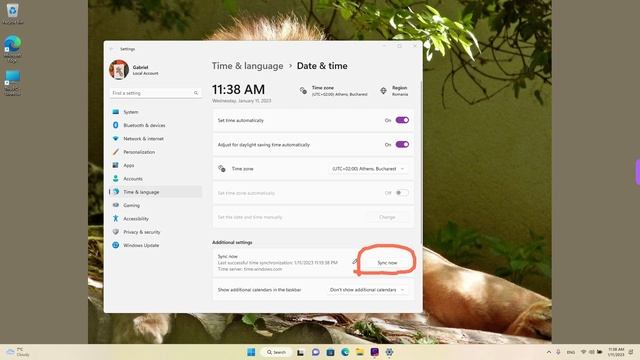Open the Chat icon on the taskbar

(316, 352)
